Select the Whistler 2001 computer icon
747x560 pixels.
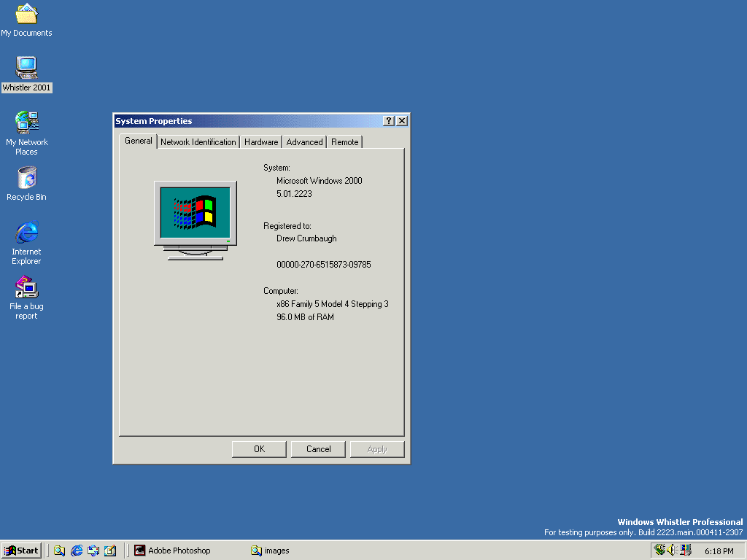(26, 74)
